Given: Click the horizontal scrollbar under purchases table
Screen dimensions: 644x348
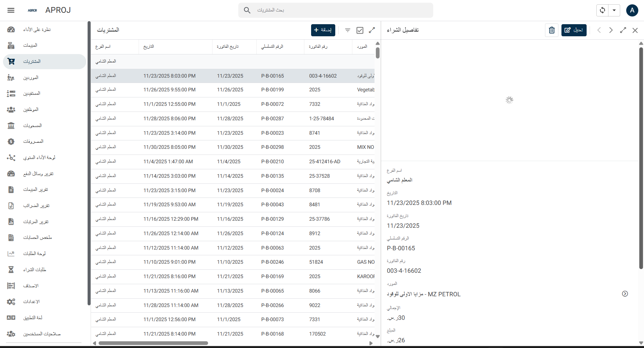Looking at the screenshot, I should pos(153,343).
